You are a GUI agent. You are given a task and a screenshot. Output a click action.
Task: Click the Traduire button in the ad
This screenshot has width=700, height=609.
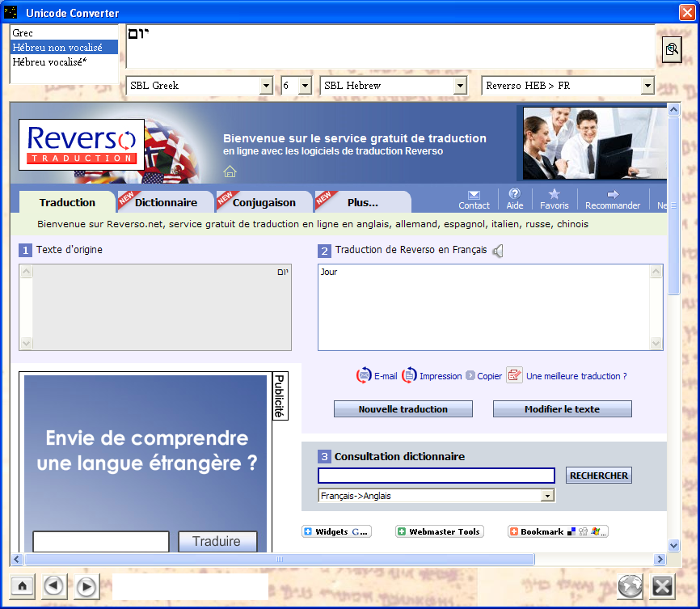218,541
